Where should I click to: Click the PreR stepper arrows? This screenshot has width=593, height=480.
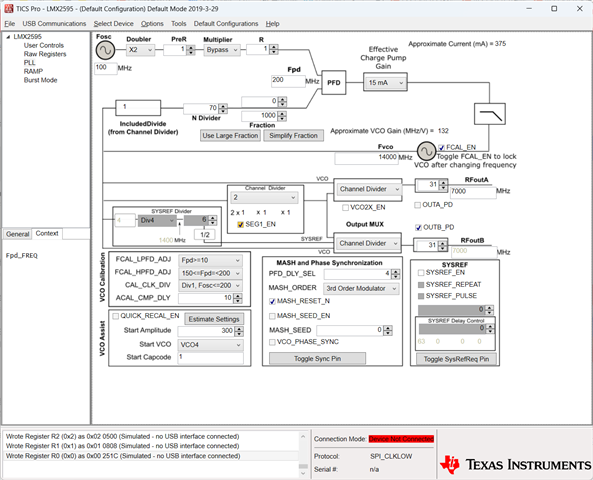tap(191, 50)
